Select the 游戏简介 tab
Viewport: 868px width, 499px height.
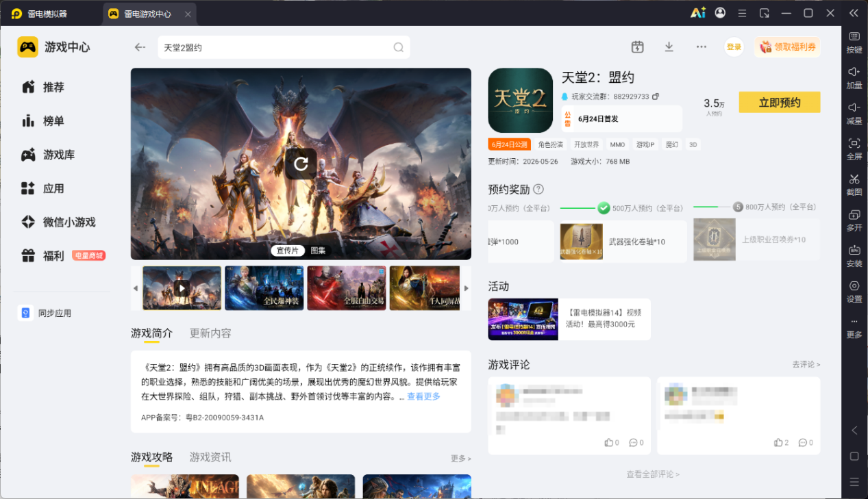pyautogui.click(x=151, y=333)
